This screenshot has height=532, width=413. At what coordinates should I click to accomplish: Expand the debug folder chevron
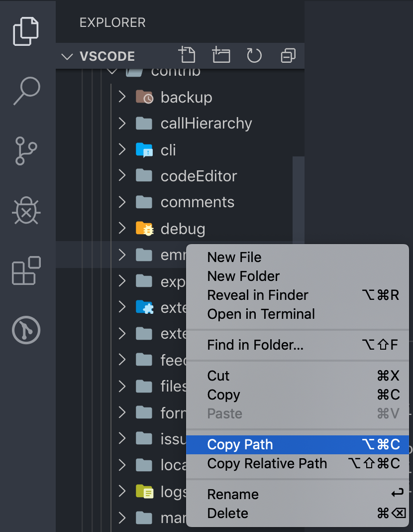(122, 228)
